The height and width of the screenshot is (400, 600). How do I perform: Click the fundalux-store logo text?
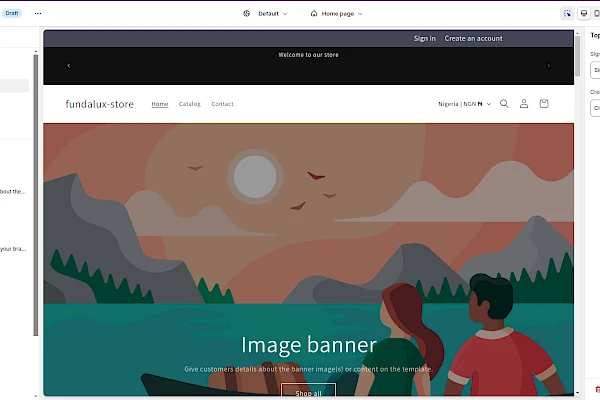[99, 104]
